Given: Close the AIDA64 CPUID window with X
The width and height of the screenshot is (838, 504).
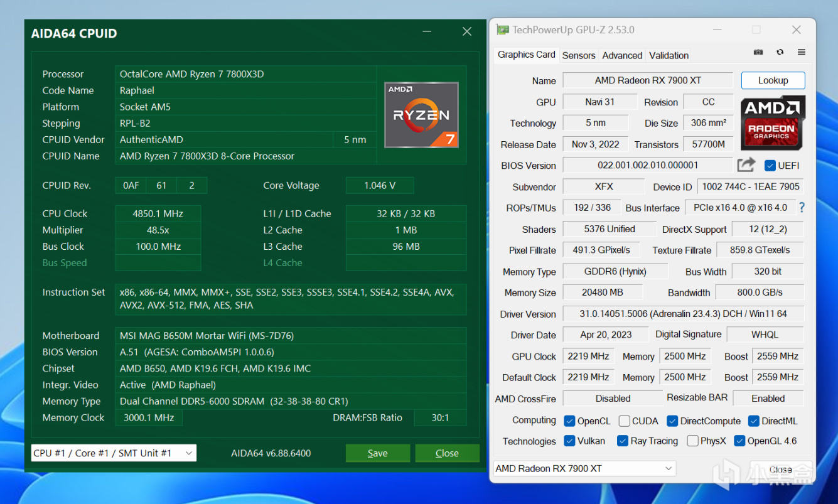Looking at the screenshot, I should (467, 31).
